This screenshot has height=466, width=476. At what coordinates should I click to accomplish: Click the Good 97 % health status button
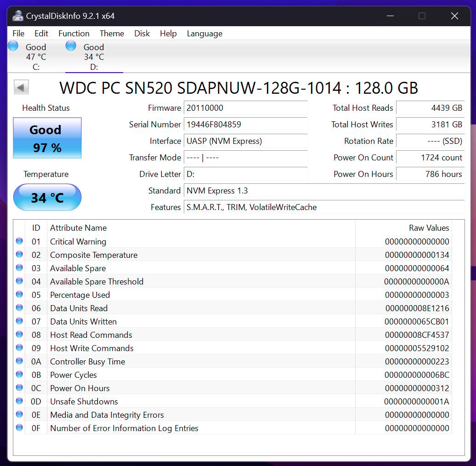(47, 138)
